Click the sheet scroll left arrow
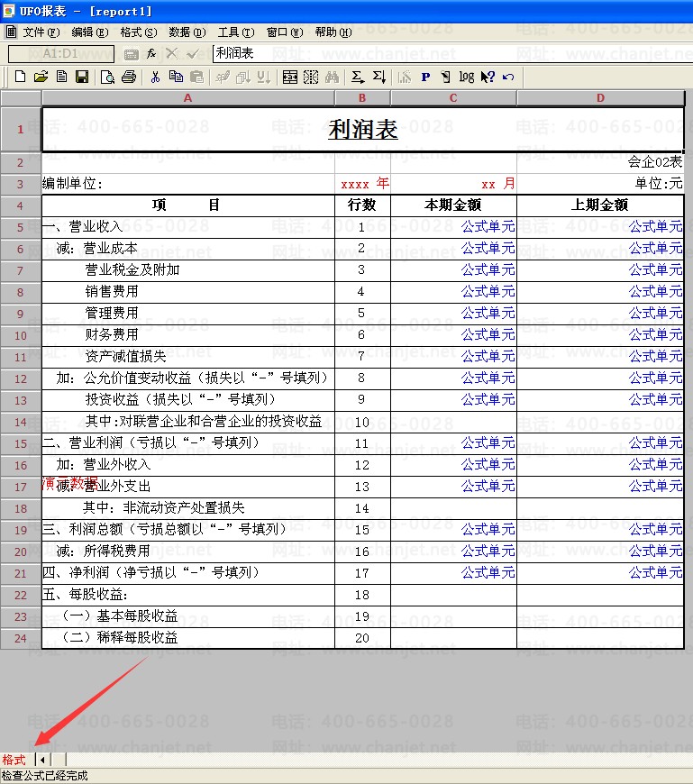 click(43, 760)
